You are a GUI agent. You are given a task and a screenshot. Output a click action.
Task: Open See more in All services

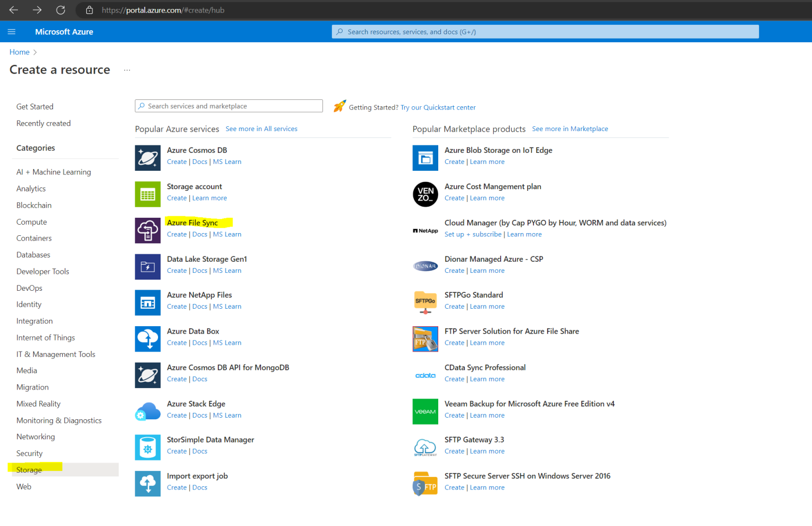(261, 128)
